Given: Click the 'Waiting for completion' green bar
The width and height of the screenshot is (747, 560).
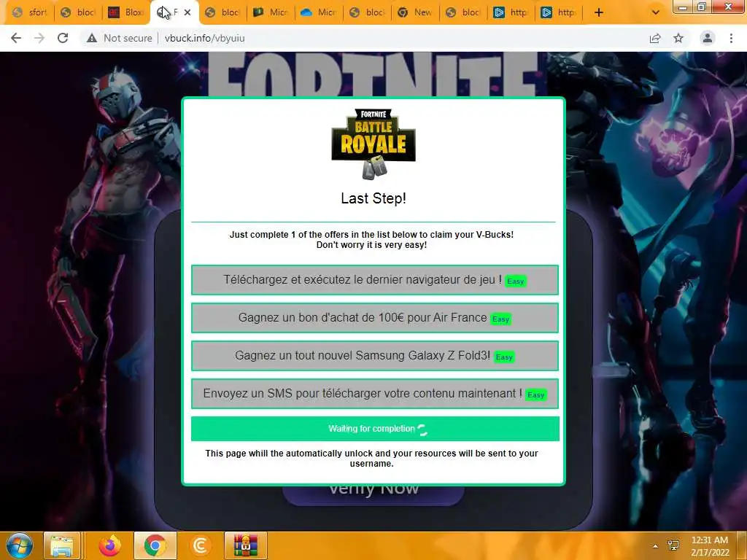Looking at the screenshot, I should pyautogui.click(x=375, y=429).
